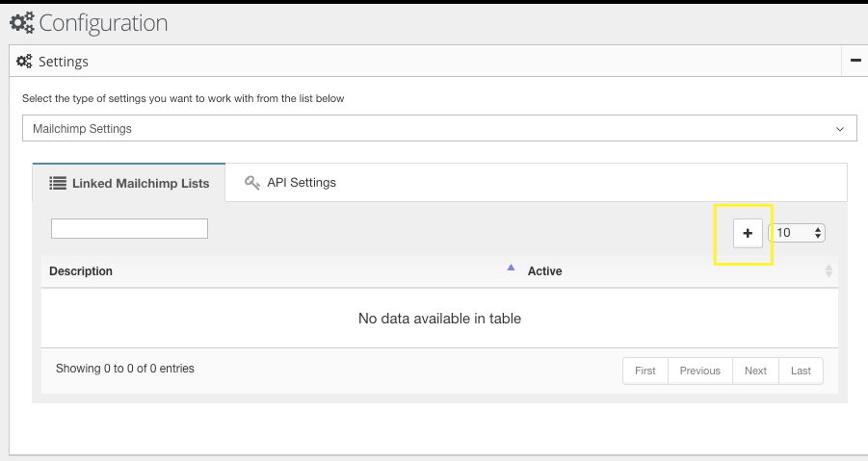The height and width of the screenshot is (461, 868).
Task: Select the Linked Mailchimp Lists tab
Action: [x=129, y=183]
